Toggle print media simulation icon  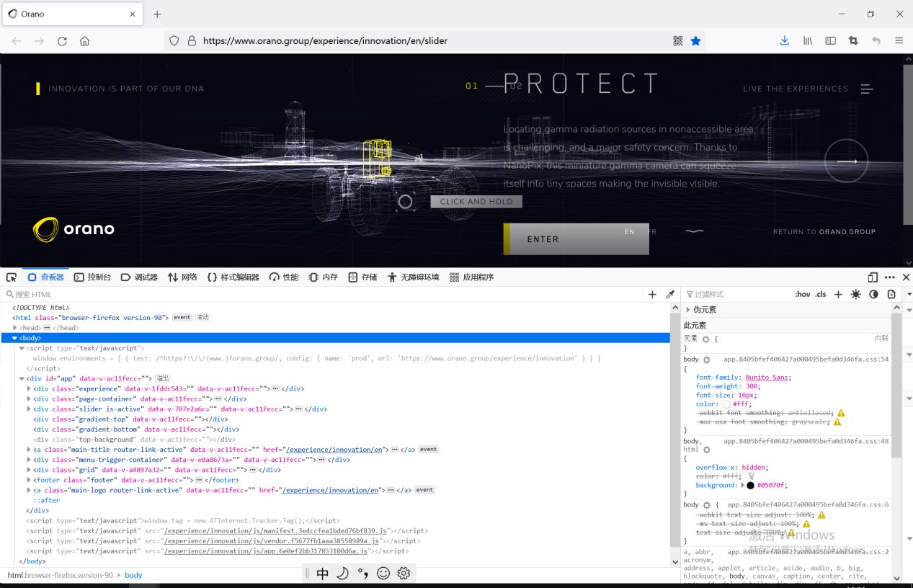click(891, 294)
